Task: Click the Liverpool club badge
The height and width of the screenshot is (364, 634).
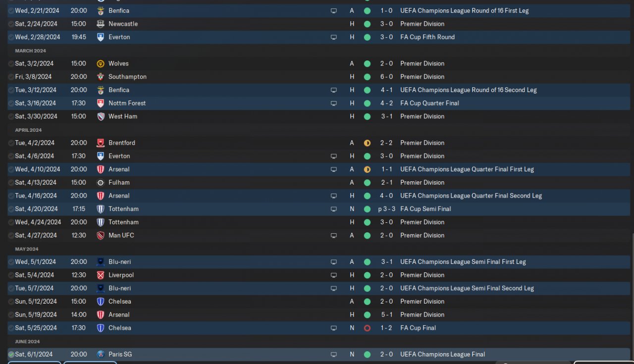Action: [101, 275]
